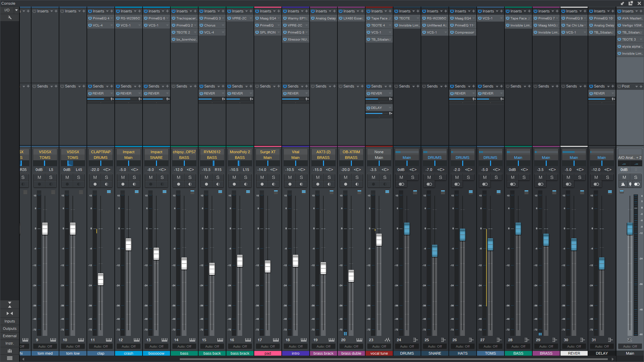This screenshot has width=644, height=362.
Task: Click narrow/wide channel width arrows icon
Action: [9, 313]
